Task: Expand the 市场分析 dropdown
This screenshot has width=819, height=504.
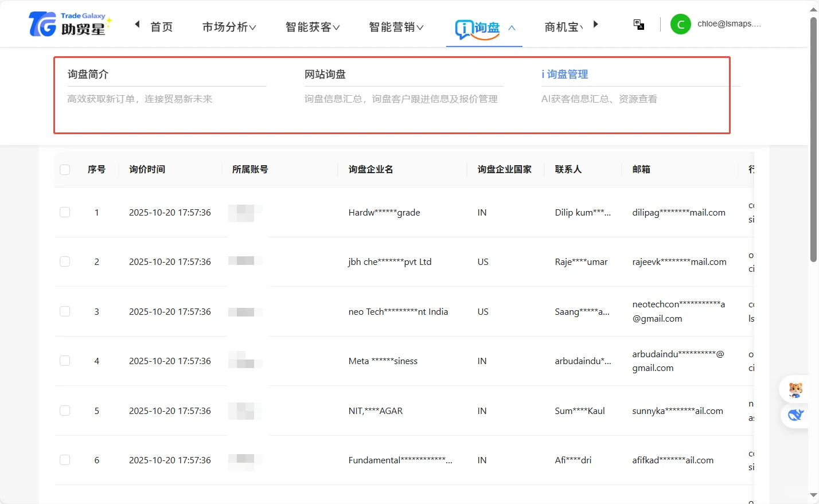Action: click(x=228, y=26)
